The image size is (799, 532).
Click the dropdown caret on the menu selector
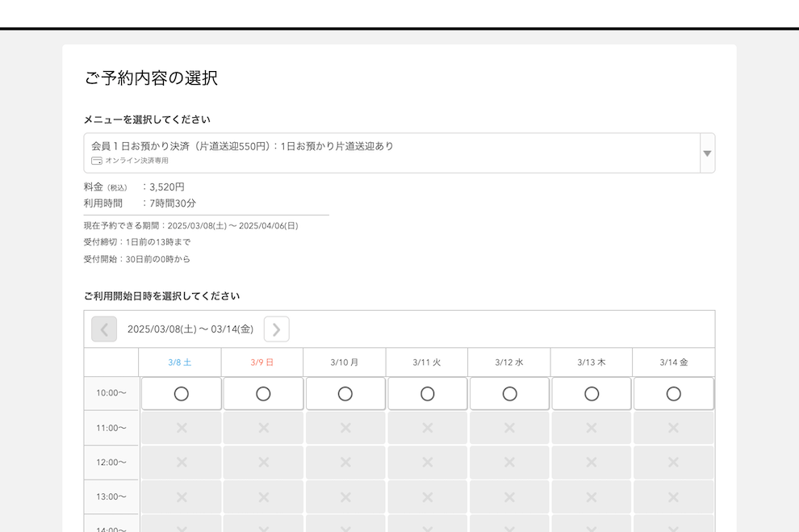[x=707, y=153]
